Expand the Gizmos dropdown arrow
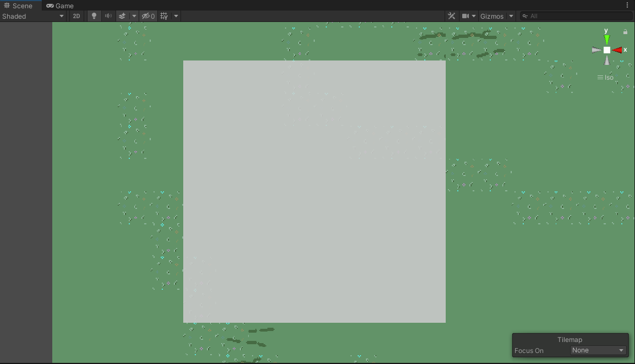The height and width of the screenshot is (364, 635). point(511,16)
